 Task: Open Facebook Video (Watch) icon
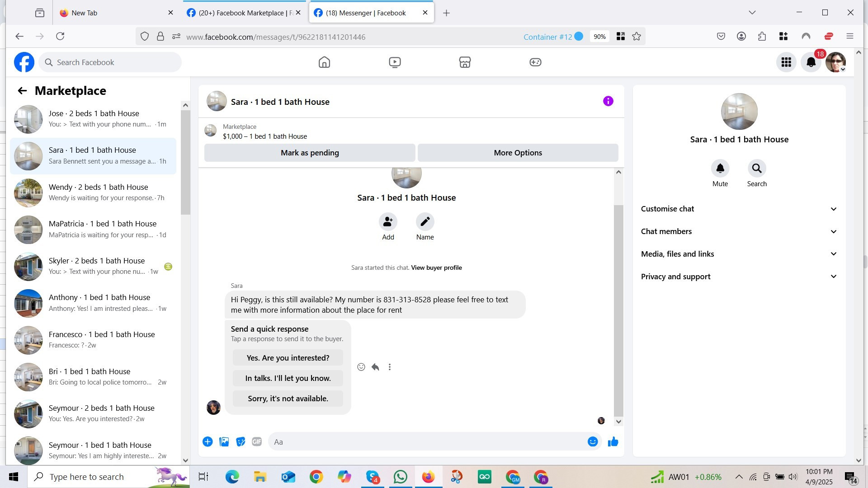(x=395, y=62)
